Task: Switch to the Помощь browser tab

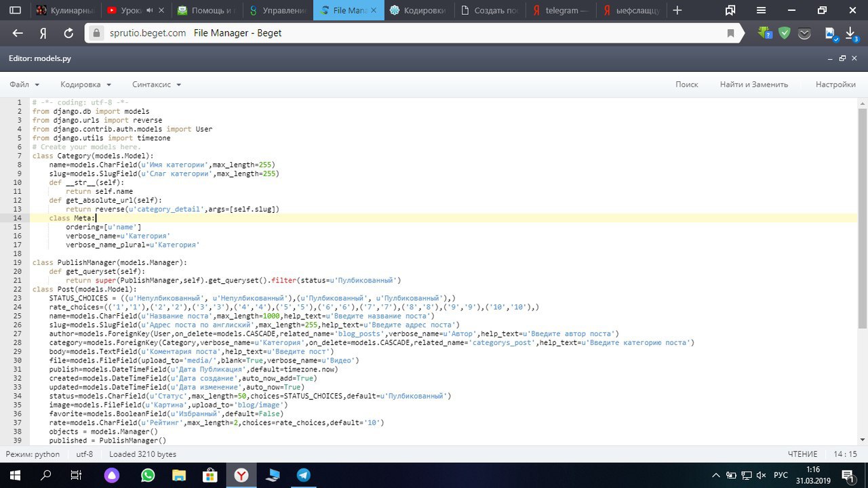Action: tap(208, 11)
